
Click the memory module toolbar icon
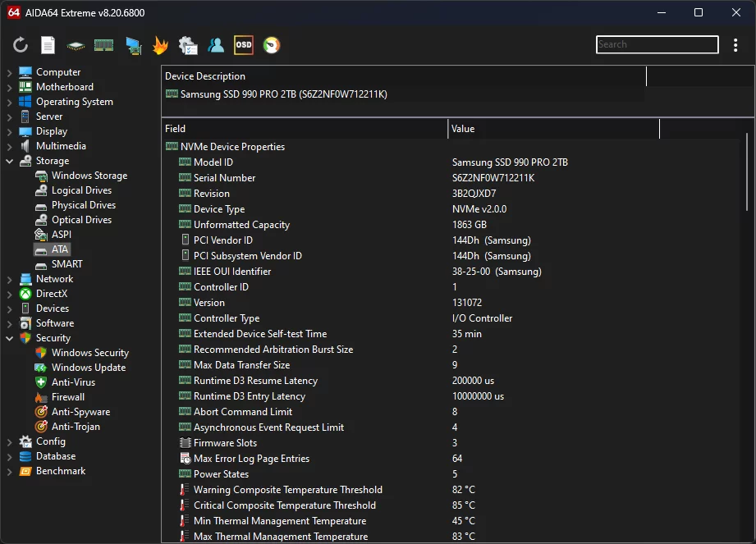tap(103, 45)
